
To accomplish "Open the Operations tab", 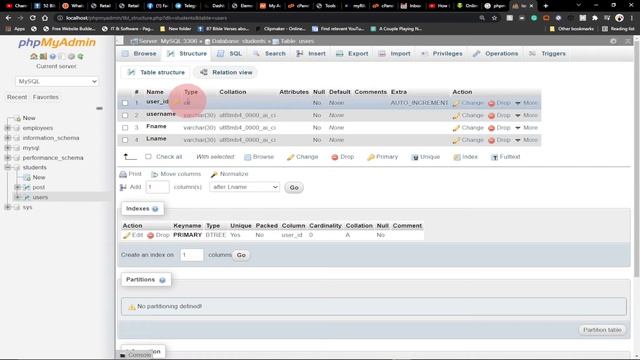I will point(496,54).
